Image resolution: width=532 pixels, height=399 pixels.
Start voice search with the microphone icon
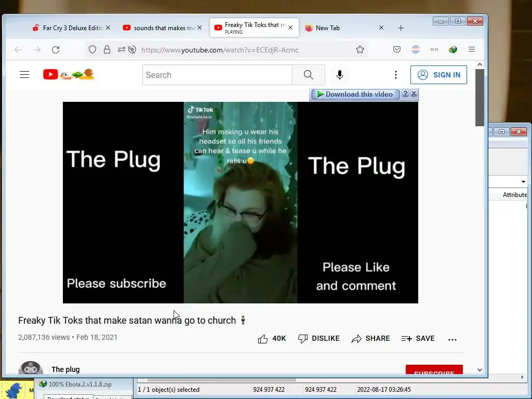(340, 75)
